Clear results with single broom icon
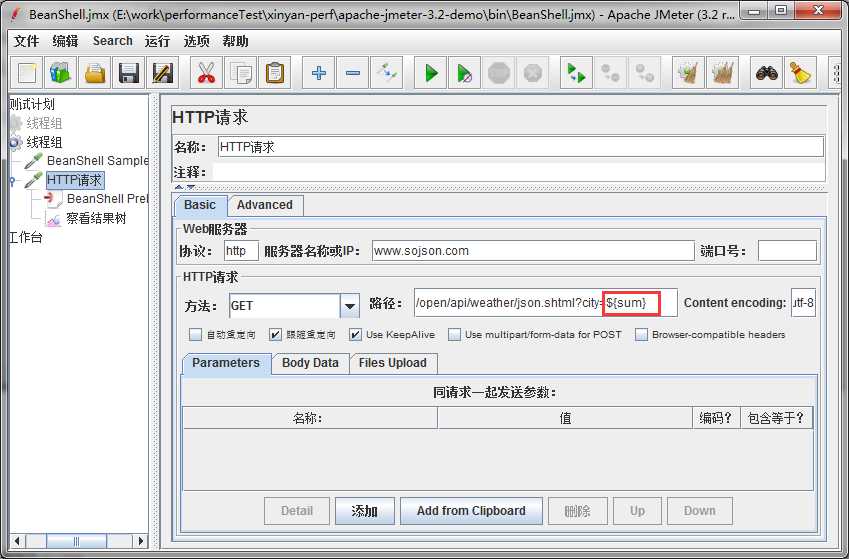The width and height of the screenshot is (849, 559). pos(688,73)
